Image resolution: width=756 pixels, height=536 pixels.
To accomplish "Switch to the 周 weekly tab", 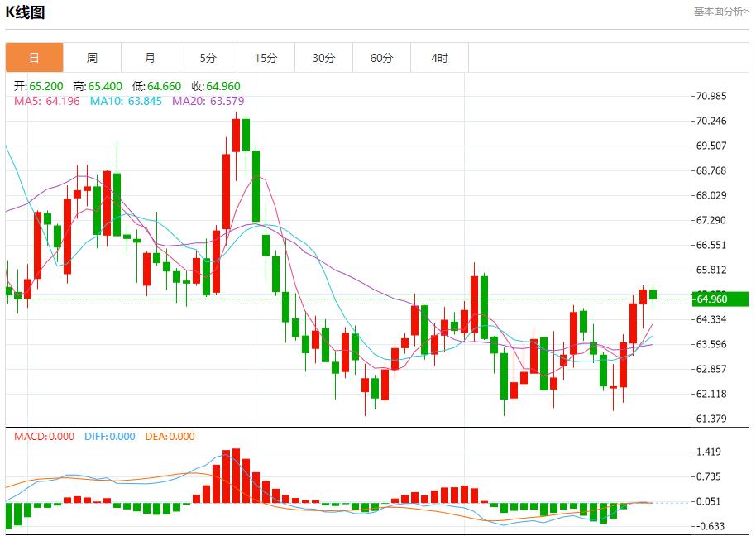I will pyautogui.click(x=92, y=58).
